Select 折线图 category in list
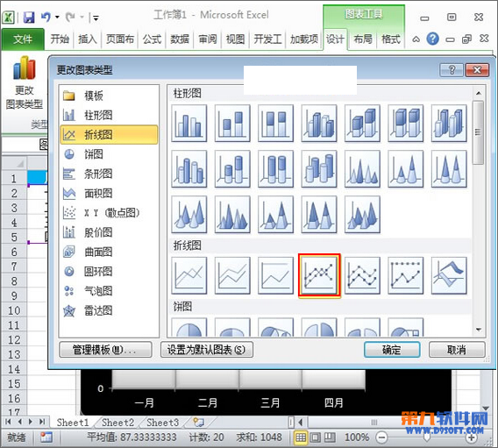 pyautogui.click(x=109, y=135)
